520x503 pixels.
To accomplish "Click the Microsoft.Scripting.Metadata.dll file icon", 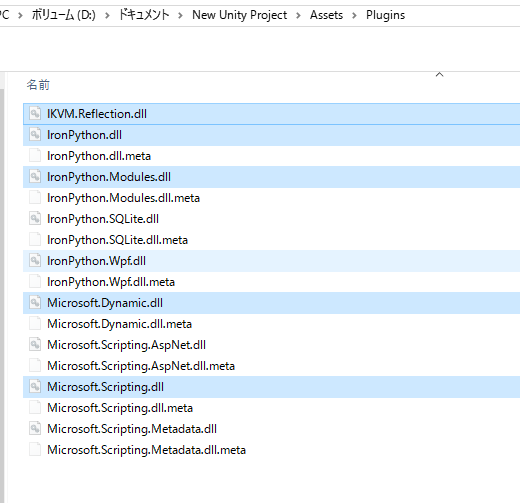I will (x=35, y=429).
